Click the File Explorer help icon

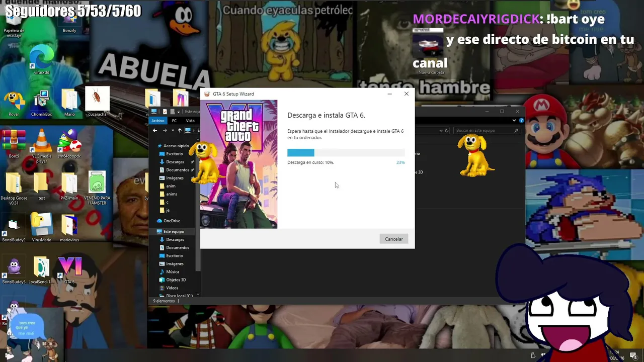pos(521,121)
